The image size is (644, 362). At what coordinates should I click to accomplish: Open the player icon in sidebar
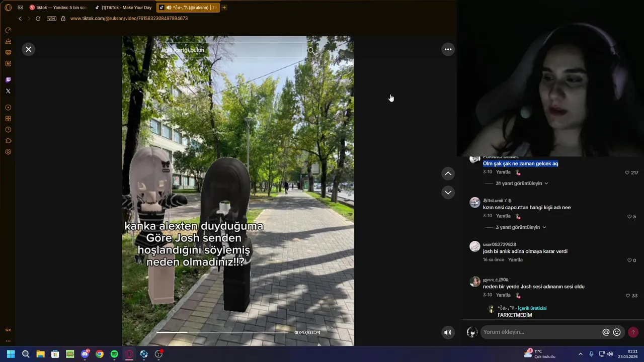coord(8,108)
